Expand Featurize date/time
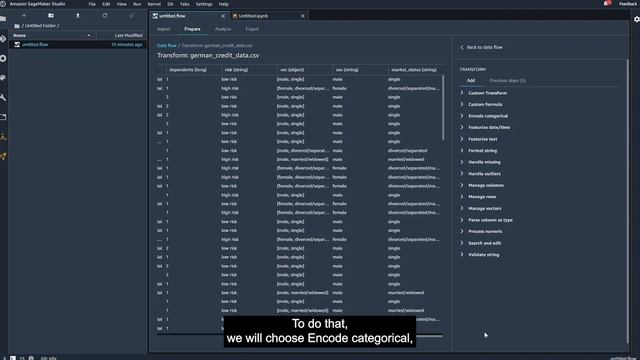The image size is (640, 360). point(489,127)
